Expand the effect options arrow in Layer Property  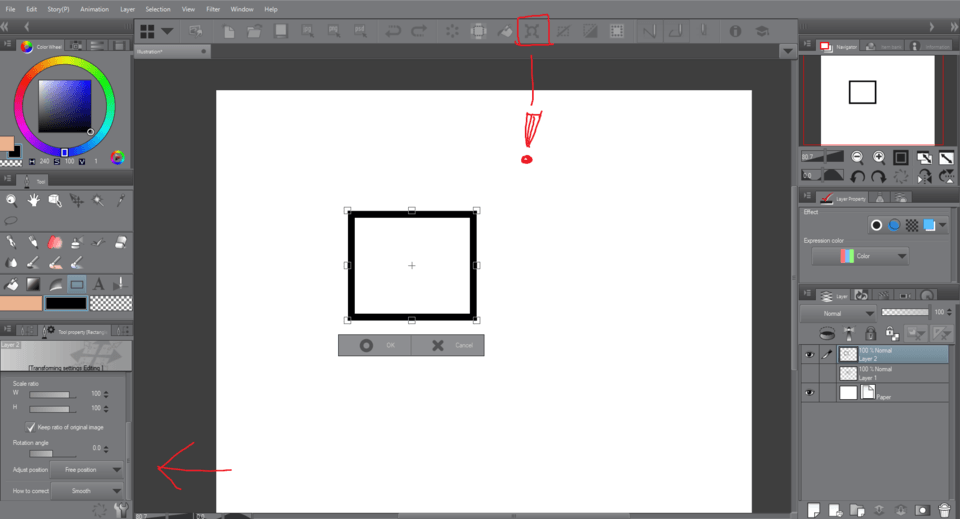coord(943,225)
